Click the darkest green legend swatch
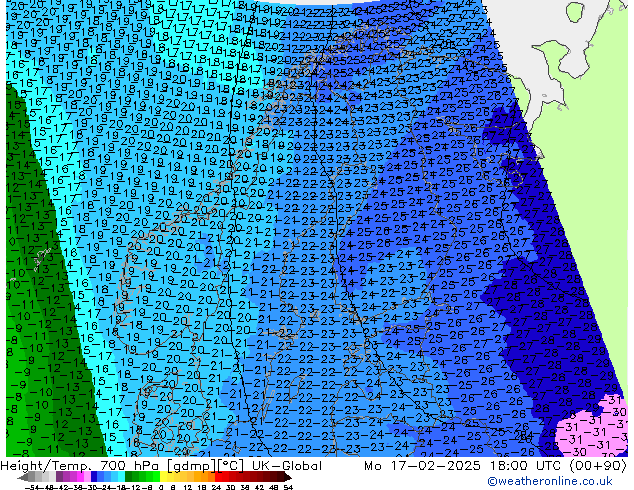Image resolution: width=634 pixels, height=490 pixels. tap(129, 477)
